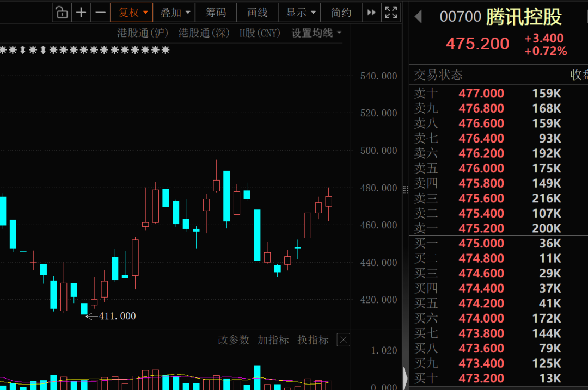Open the 显示 dropdown
Image resolution: width=588 pixels, height=390 pixels.
pyautogui.click(x=300, y=13)
